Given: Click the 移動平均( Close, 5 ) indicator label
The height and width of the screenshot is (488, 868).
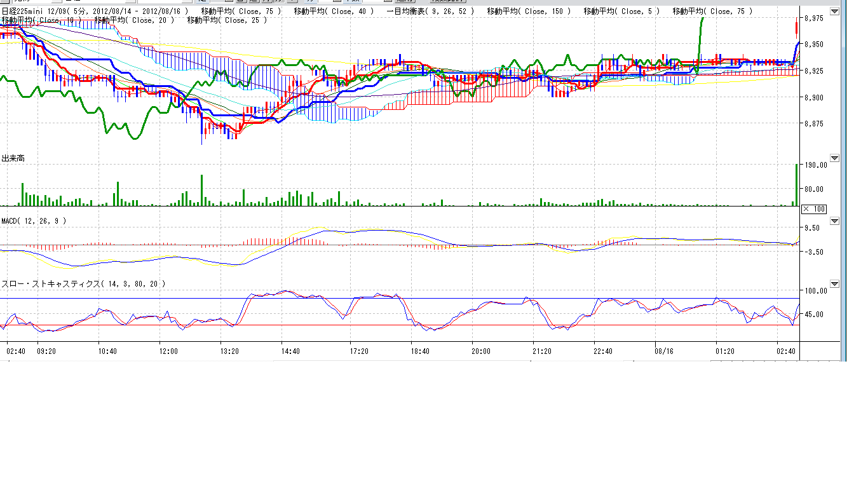Looking at the screenshot, I should [x=621, y=11].
